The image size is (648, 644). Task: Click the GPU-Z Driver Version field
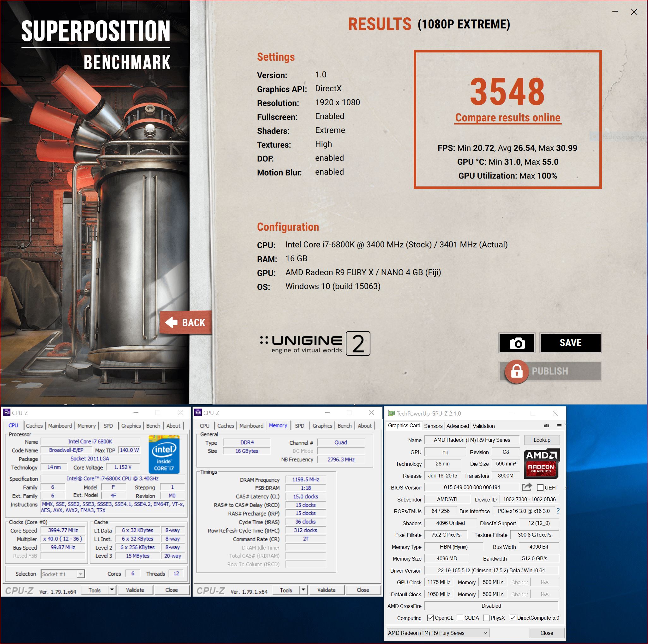(491, 570)
